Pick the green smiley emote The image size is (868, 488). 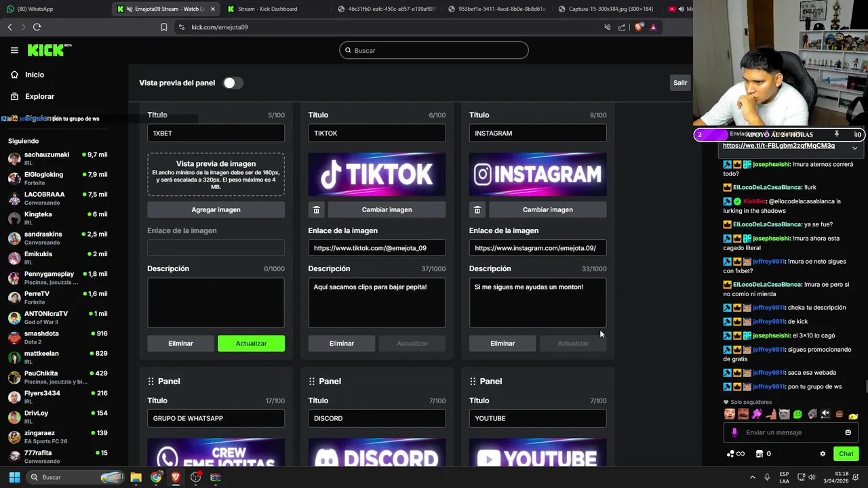point(798,414)
